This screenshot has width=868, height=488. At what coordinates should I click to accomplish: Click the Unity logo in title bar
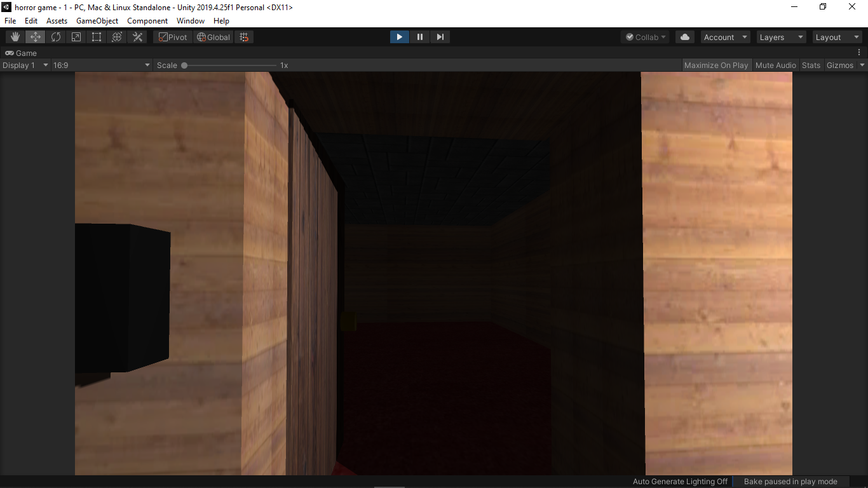[6, 7]
